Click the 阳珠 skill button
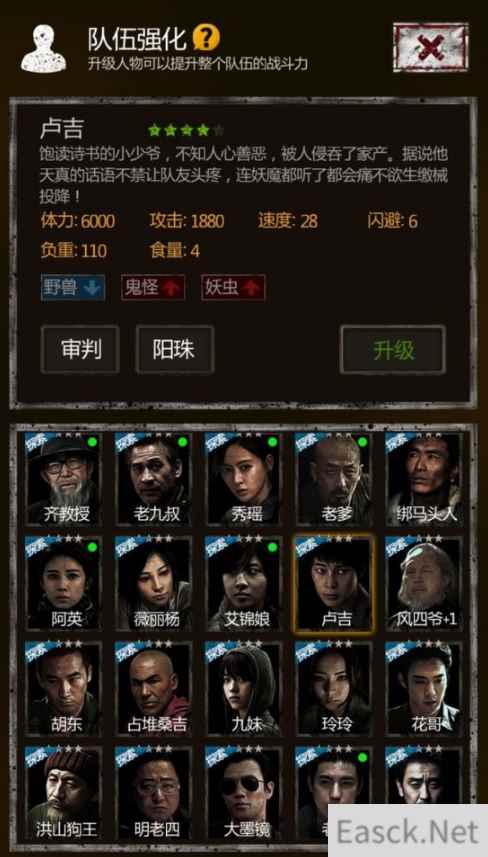Screen dimensions: 488x857 tap(175, 350)
